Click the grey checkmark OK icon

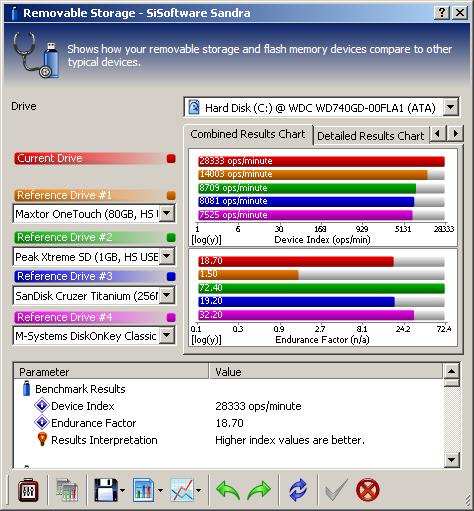(x=336, y=490)
